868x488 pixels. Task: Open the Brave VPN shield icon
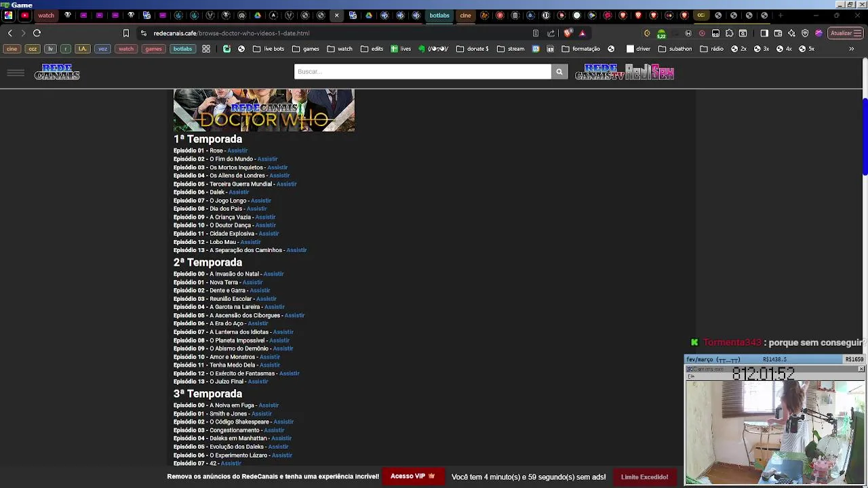805,33
